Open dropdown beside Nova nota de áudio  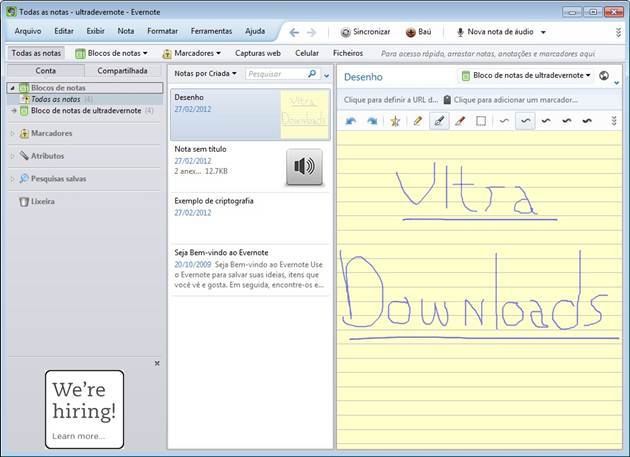pyautogui.click(x=543, y=32)
